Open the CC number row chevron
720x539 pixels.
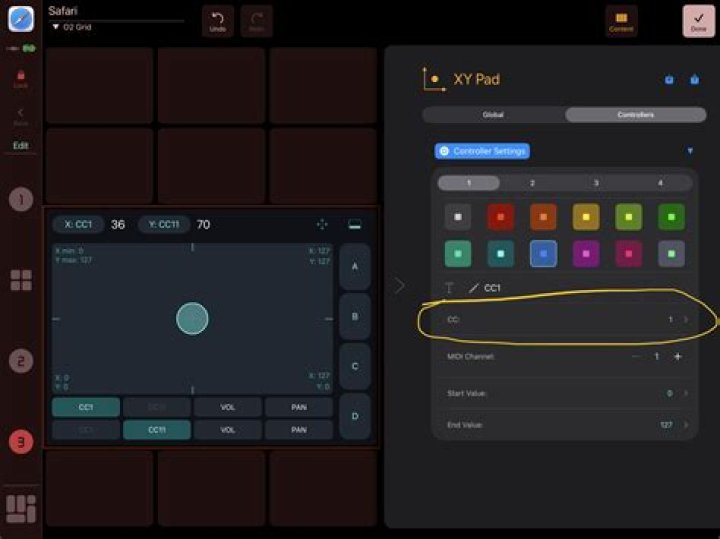686,319
